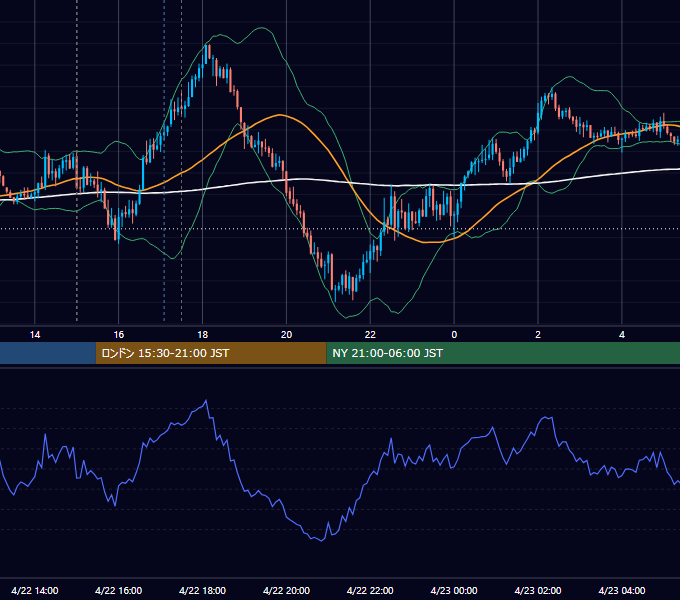
Task: Click the 4/22 22:00 date label
Action: pos(370,590)
